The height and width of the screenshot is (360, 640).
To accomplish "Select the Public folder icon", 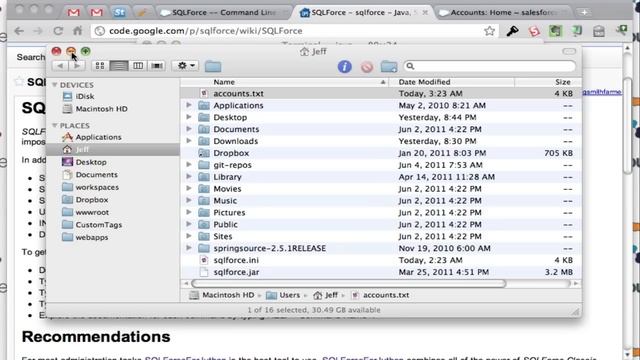I will [x=204, y=224].
